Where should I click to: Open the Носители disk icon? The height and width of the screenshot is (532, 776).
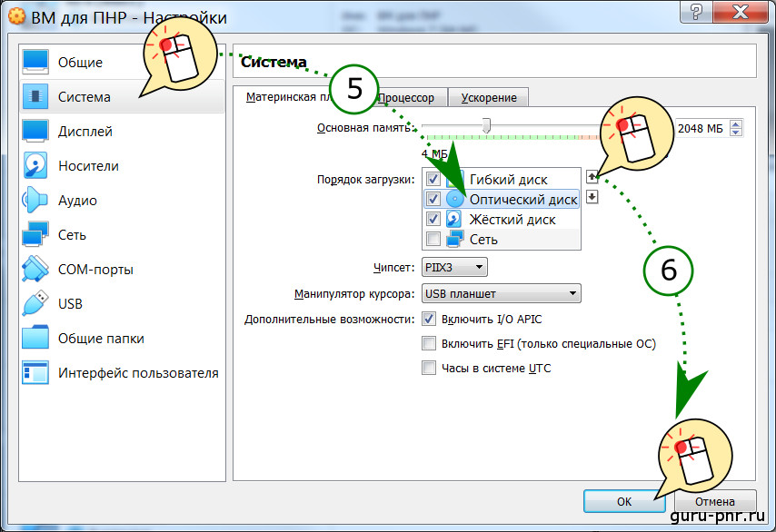[35, 165]
